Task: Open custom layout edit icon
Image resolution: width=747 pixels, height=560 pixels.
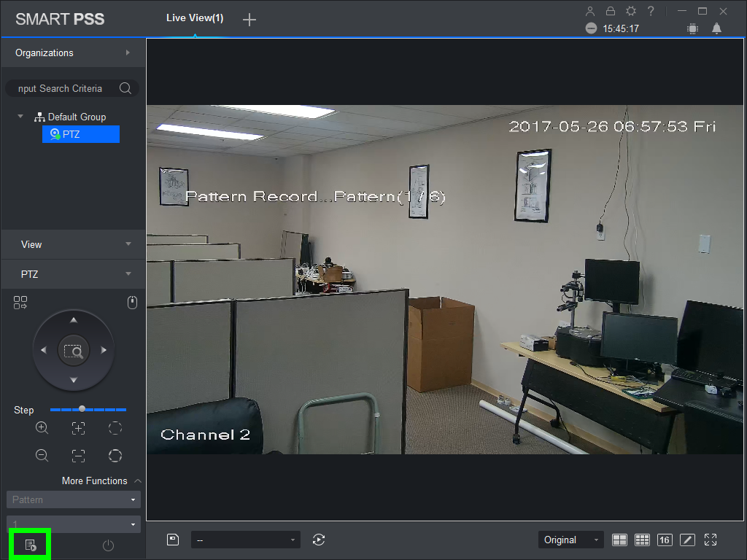Action: tap(687, 540)
